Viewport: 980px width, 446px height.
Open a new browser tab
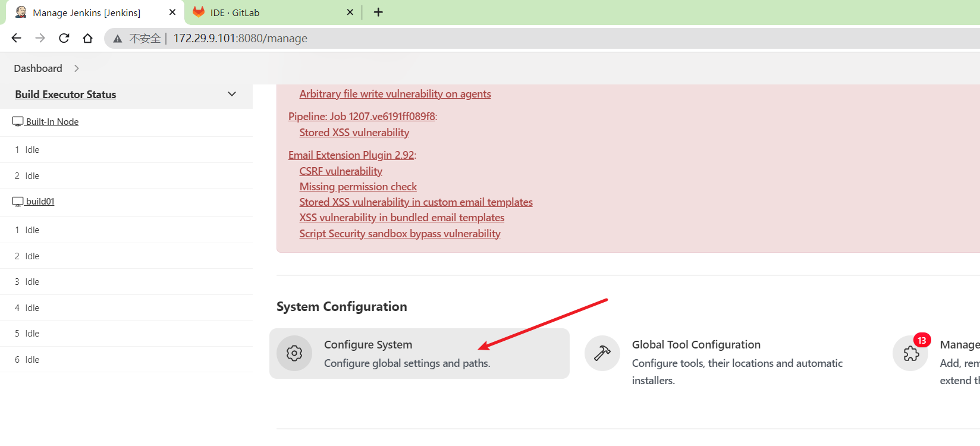pyautogui.click(x=378, y=12)
